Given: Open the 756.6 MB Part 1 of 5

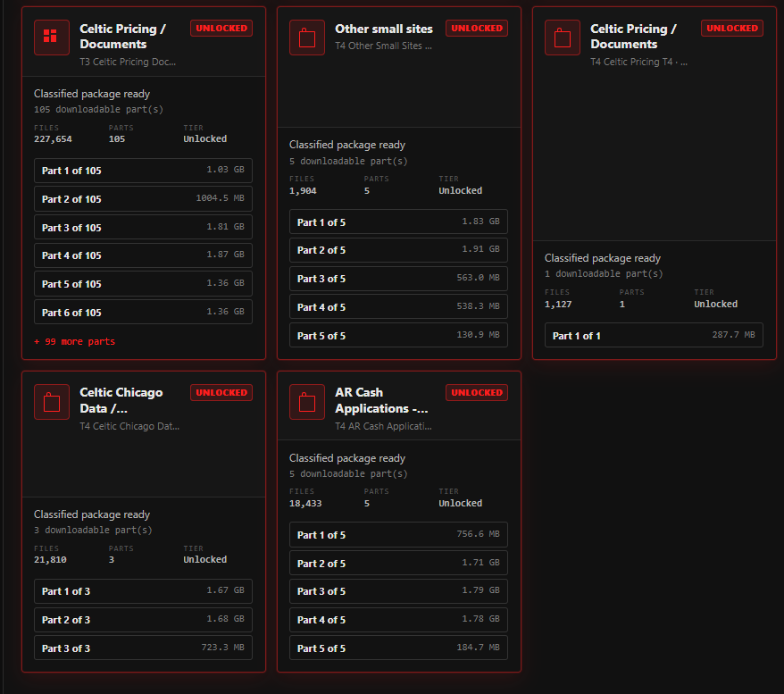Looking at the screenshot, I should click(x=398, y=534).
